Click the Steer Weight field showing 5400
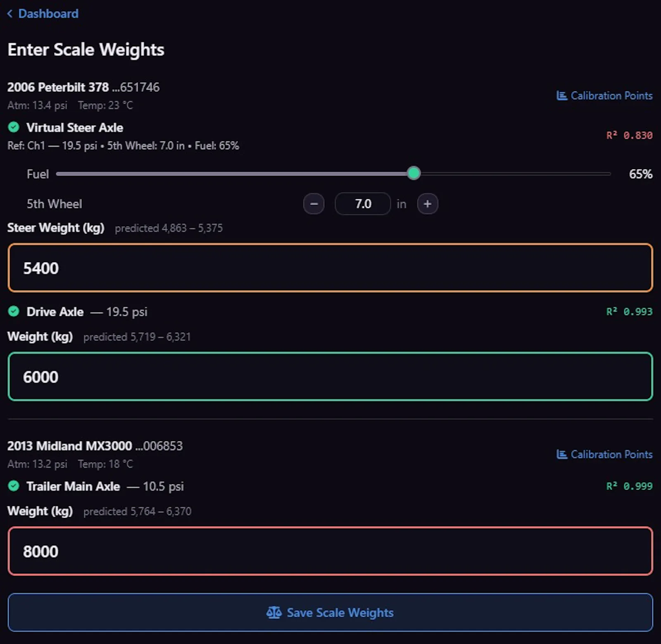The width and height of the screenshot is (661, 644). click(330, 268)
